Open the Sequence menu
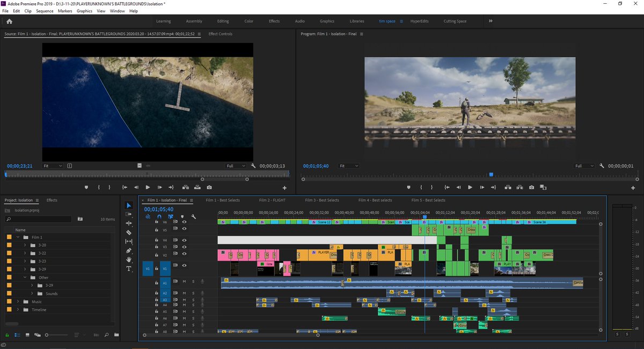 pos(45,11)
